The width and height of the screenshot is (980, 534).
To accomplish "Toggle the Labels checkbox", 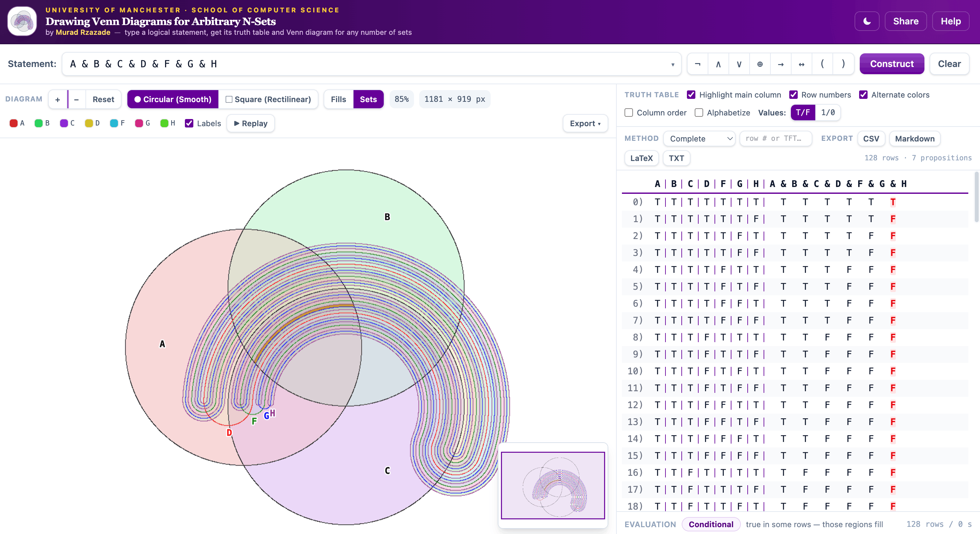I will click(x=189, y=123).
